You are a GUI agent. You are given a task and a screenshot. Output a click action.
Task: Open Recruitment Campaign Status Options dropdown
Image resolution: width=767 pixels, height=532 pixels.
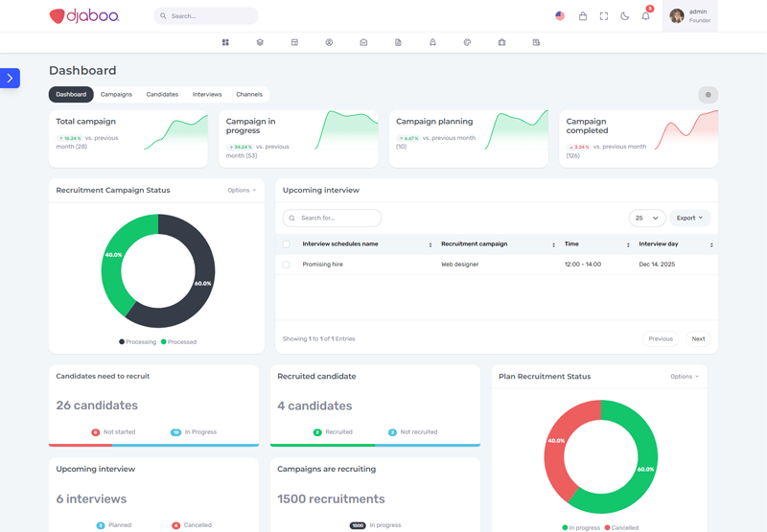coord(242,191)
